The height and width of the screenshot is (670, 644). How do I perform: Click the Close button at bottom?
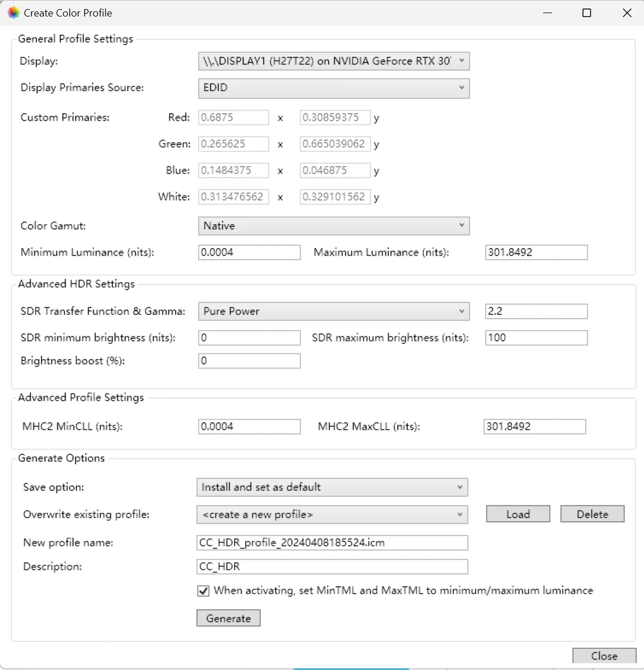click(604, 656)
